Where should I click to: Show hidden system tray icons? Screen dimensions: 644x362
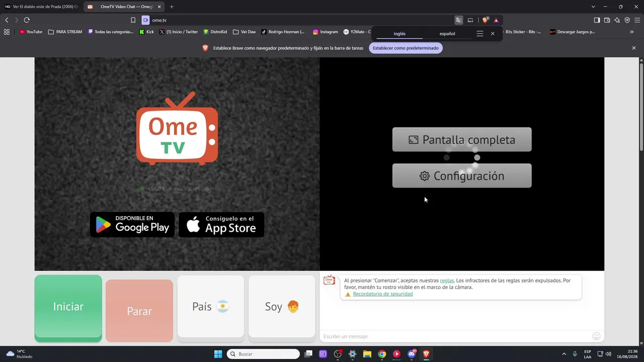coord(564,354)
